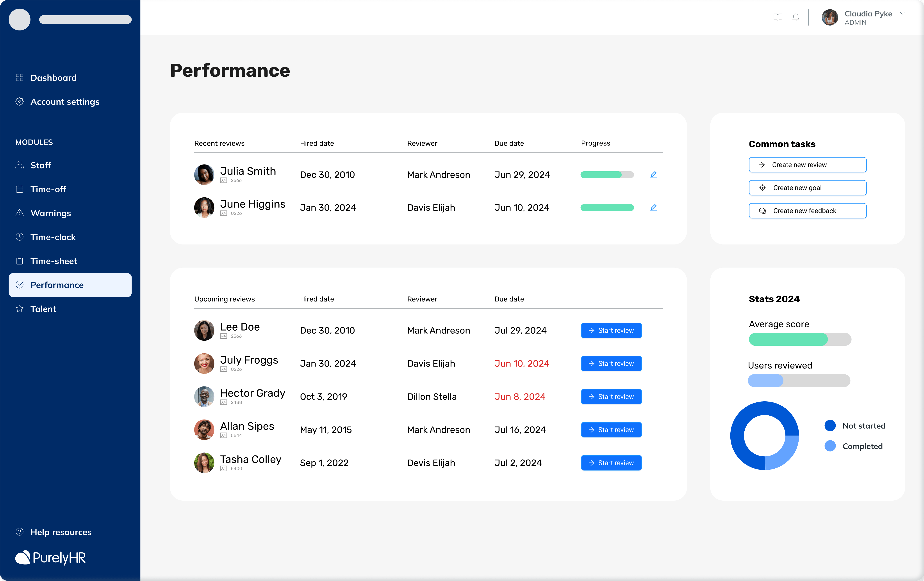Edit Julia Smith's review with pencil icon

click(x=653, y=174)
